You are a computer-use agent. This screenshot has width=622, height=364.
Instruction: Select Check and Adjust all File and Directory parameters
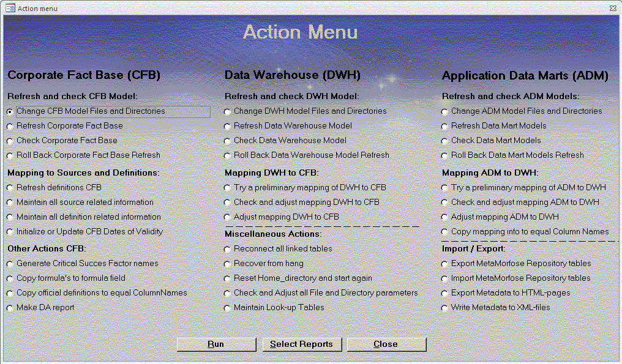point(227,294)
